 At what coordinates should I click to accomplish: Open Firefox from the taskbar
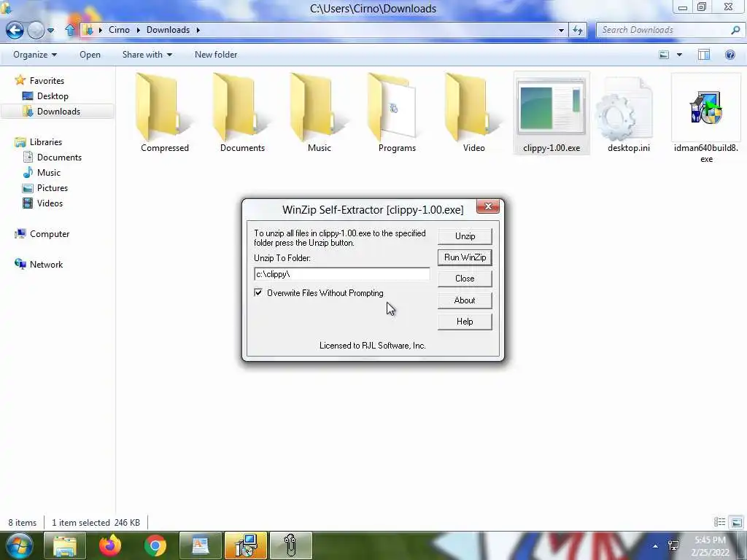(110, 545)
